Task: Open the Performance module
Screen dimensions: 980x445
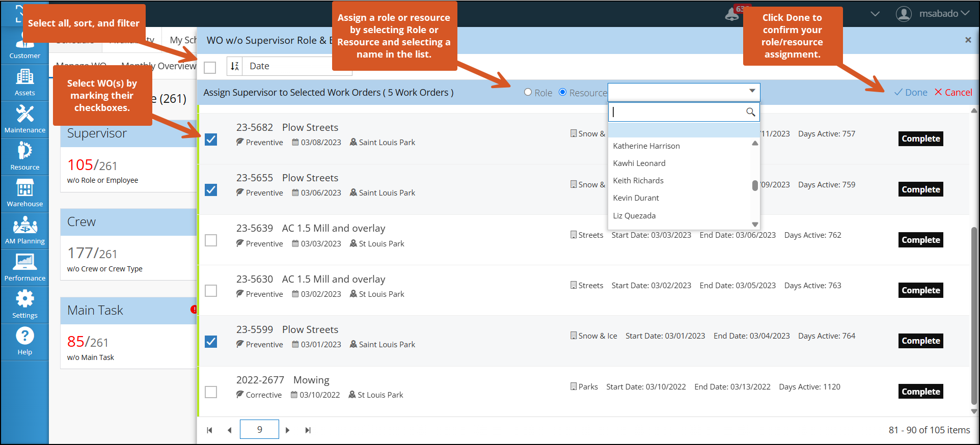Action: click(x=24, y=267)
